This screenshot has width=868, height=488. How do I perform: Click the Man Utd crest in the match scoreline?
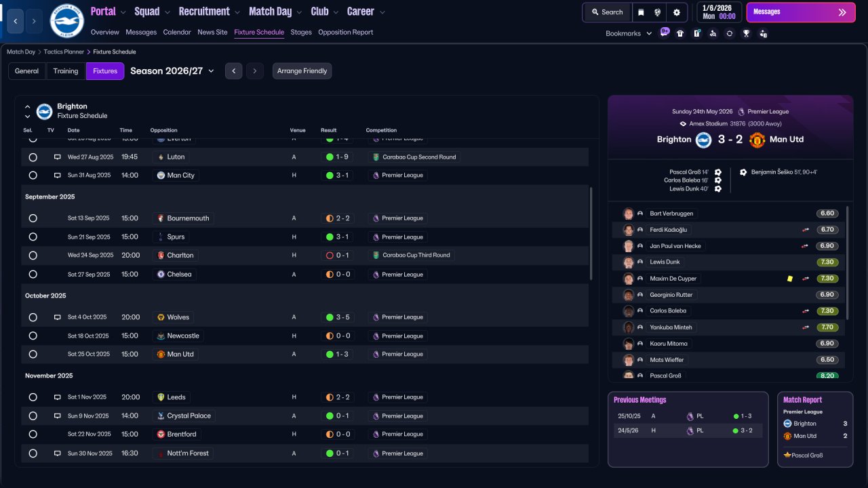tap(757, 140)
